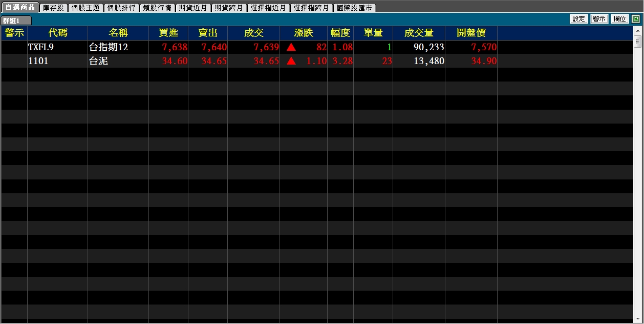Click the 34.60 bid price
Image resolution: width=644 pixels, height=324 pixels.
click(x=175, y=61)
